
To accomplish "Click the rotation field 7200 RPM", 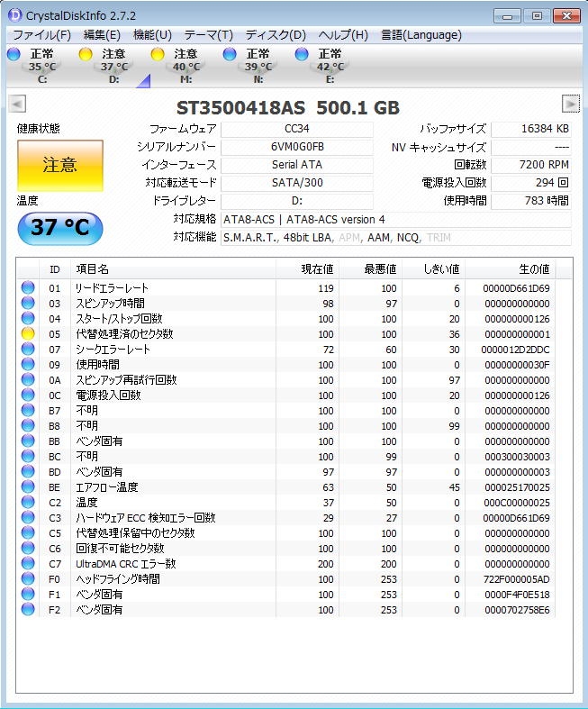I will [530, 165].
